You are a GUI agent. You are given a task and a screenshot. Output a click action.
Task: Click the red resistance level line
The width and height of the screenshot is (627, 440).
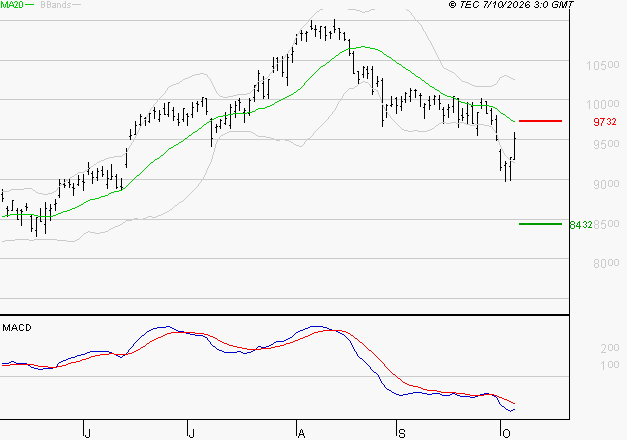540,121
